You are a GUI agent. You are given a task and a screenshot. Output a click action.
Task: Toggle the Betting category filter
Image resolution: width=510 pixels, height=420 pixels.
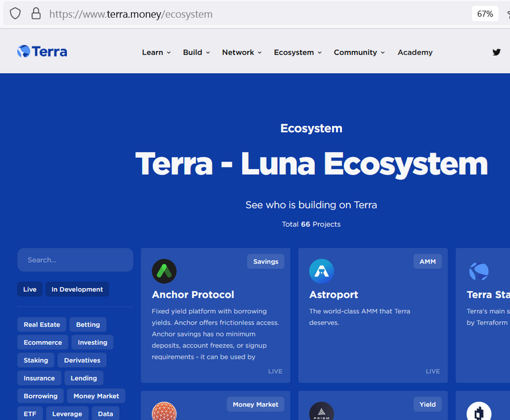tap(88, 324)
